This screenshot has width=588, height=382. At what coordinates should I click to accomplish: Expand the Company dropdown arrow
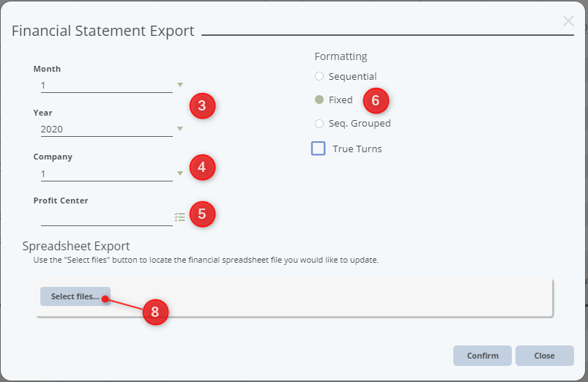[x=180, y=173]
